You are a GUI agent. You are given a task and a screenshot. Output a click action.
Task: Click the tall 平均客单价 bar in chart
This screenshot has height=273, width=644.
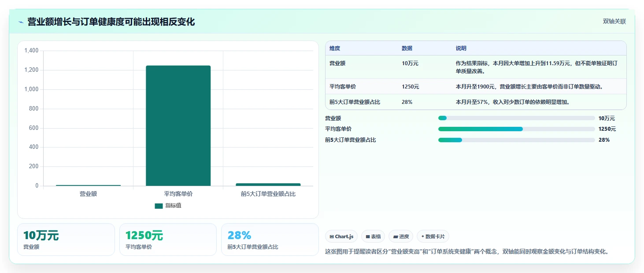(178, 125)
